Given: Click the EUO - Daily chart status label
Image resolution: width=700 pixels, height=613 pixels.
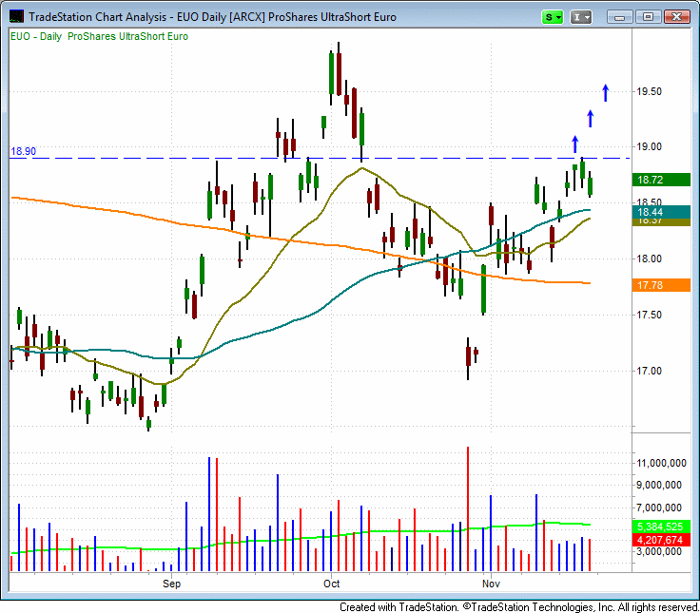Looking at the screenshot, I should click(99, 36).
